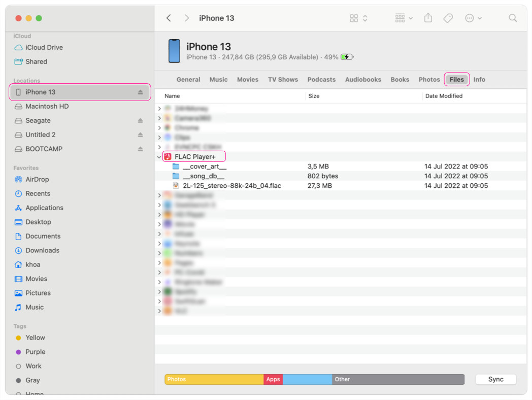The height and width of the screenshot is (400, 532).
Task: Click the Share icon in toolbar
Action: (428, 18)
